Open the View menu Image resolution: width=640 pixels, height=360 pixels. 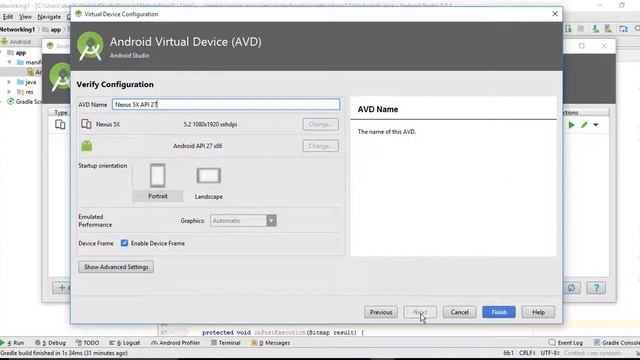click(25, 17)
